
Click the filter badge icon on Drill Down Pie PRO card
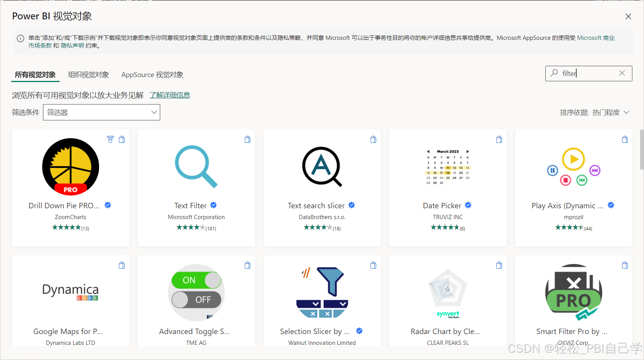[110, 139]
